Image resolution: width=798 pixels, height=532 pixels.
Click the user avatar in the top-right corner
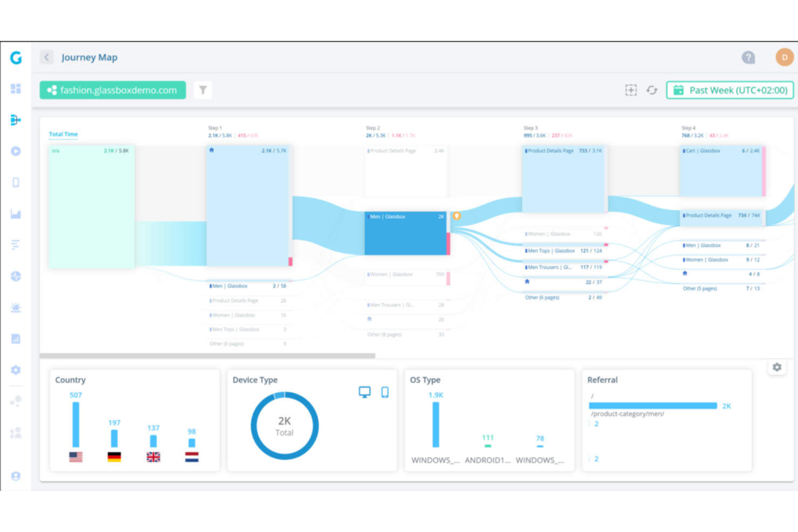pos(785,57)
